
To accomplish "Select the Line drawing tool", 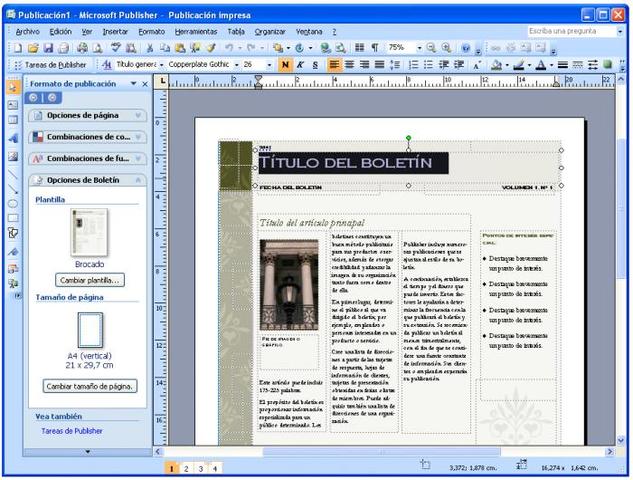I will 13,172.
